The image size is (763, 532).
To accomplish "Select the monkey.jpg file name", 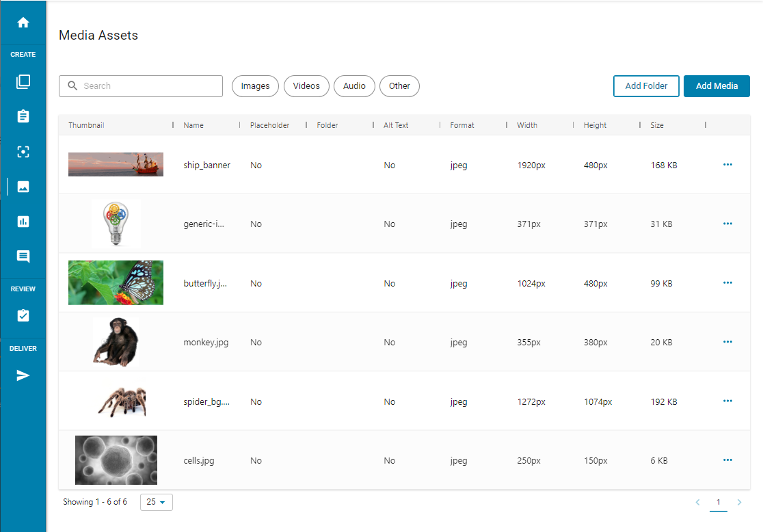I will coord(206,342).
